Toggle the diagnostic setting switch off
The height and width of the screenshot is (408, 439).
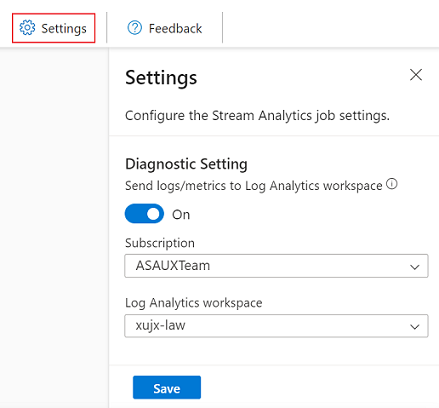144,214
